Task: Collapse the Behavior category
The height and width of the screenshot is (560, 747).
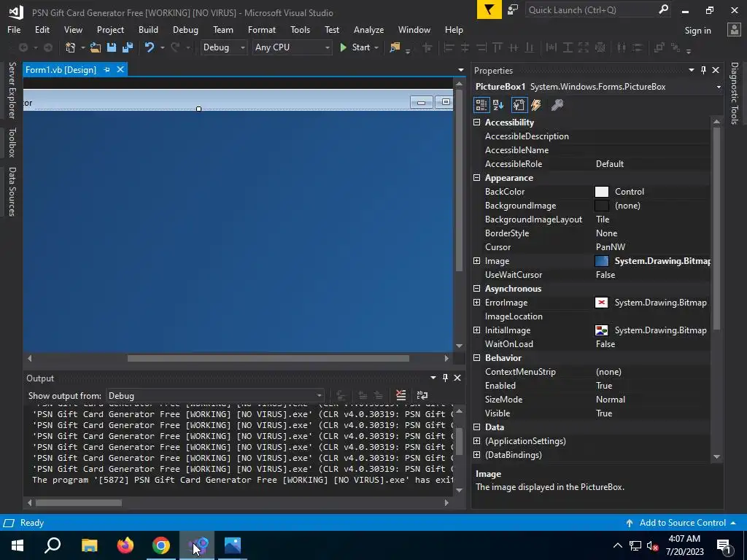Action: (476, 357)
